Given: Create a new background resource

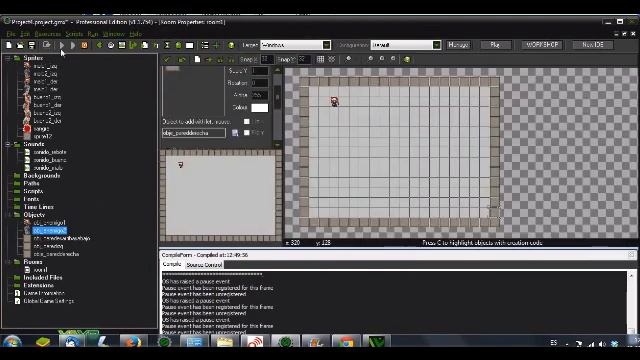Looking at the screenshot, I should tap(122, 45).
